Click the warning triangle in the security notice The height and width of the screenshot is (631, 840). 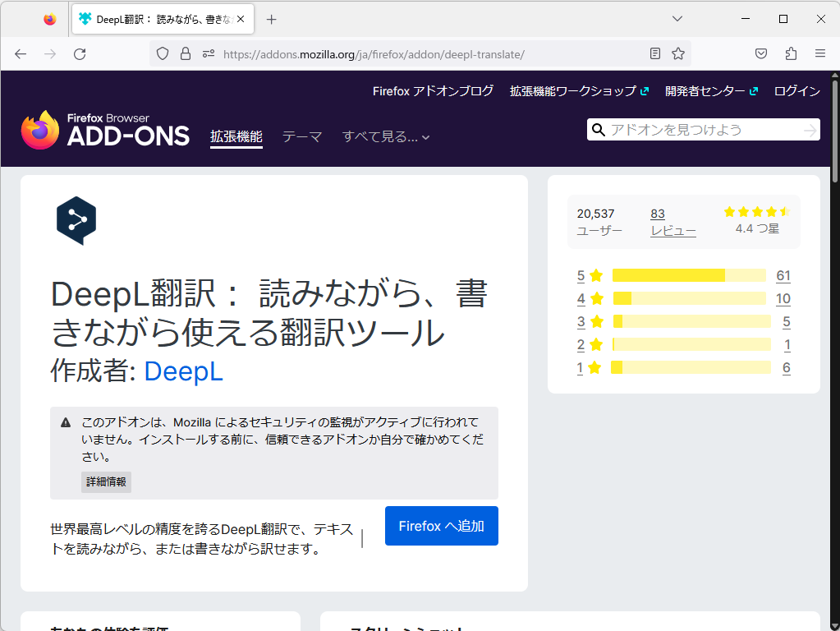pos(65,421)
